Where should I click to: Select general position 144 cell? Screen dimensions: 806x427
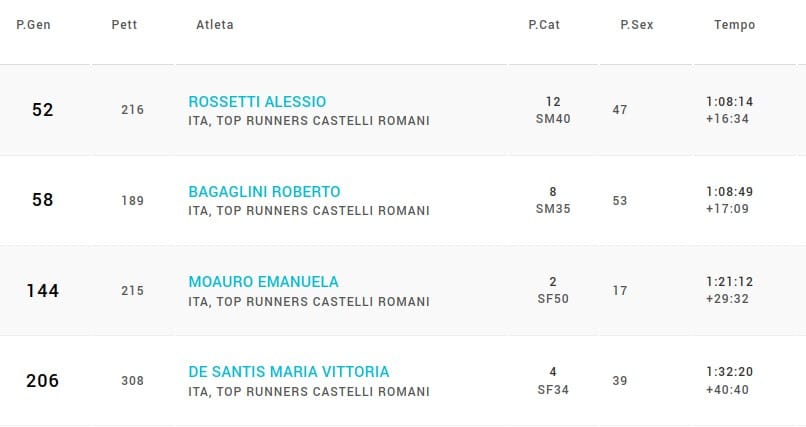[x=42, y=291]
